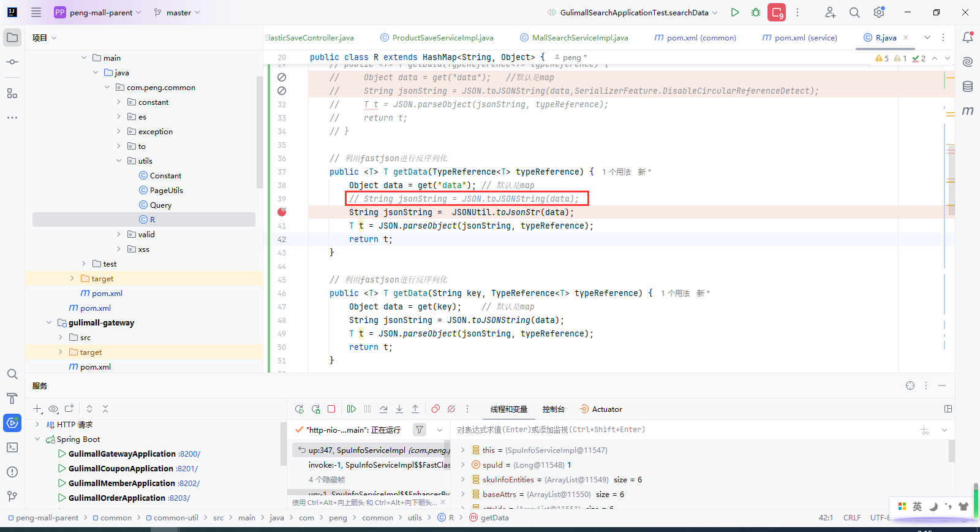The width and height of the screenshot is (980, 532).
Task: Switch to MallSearchServiceImpl.java tab
Action: [x=574, y=37]
